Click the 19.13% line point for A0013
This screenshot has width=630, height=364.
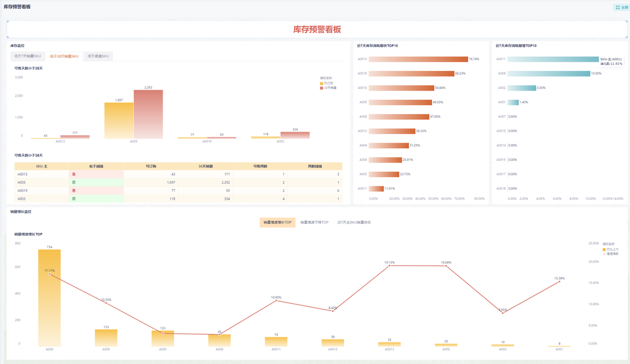(x=390, y=266)
